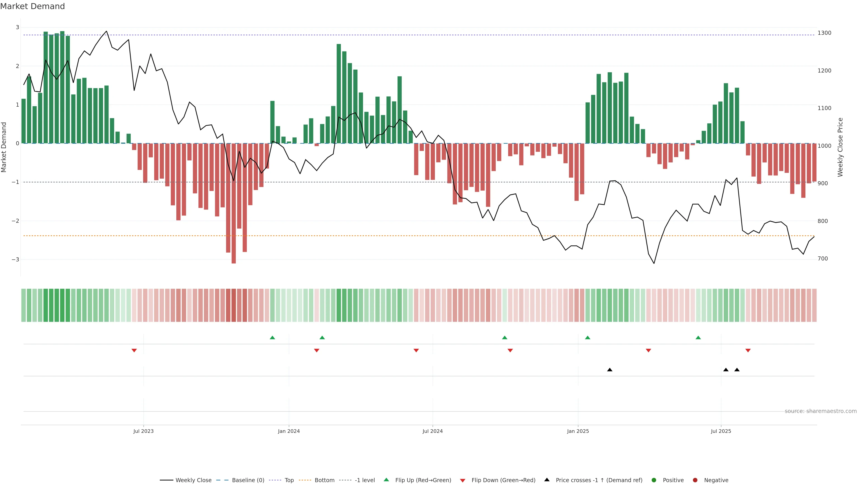868x488 pixels.
Task: Click the black Price crosses legend triangle
Action: (x=547, y=480)
